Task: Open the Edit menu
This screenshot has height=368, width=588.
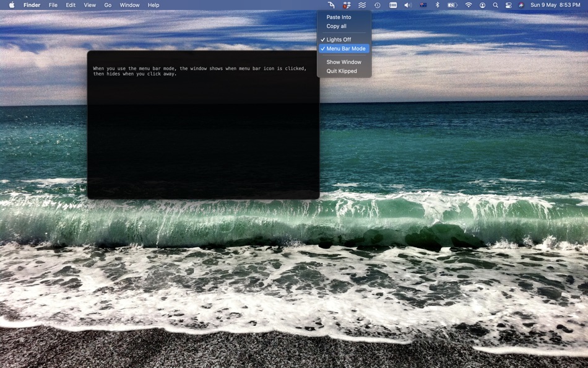Action: [71, 5]
